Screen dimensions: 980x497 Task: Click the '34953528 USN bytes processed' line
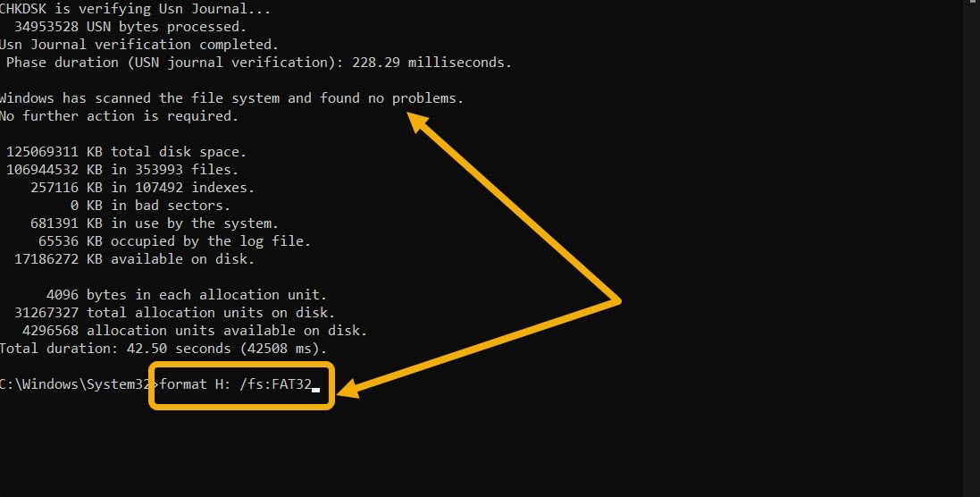point(130,27)
